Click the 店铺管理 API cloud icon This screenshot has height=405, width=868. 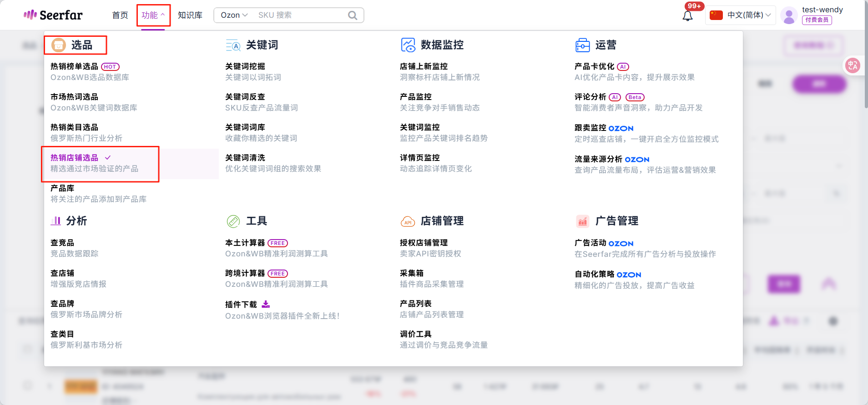click(408, 221)
